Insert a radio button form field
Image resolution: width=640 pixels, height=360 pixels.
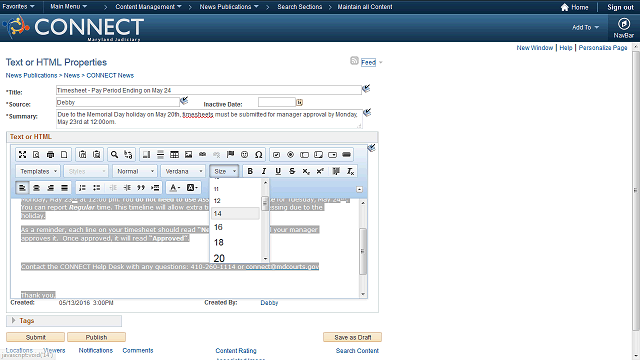(x=290, y=155)
